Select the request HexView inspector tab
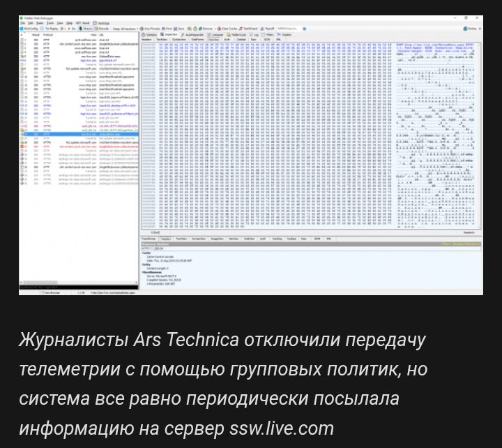Viewport: 502px width, 448px height. click(214, 39)
